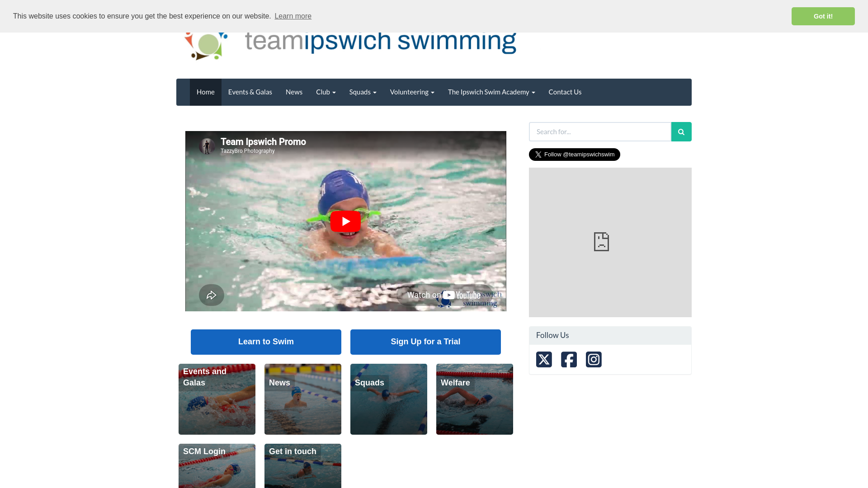The height and width of the screenshot is (488, 868).
Task: Open the X (Twitter) icon under Follow Us
Action: (544, 360)
